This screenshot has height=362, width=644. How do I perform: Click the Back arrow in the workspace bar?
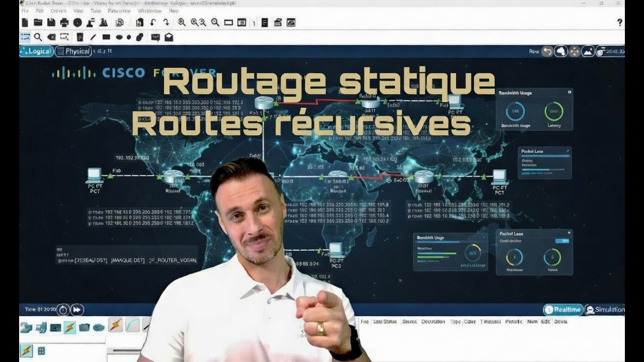click(547, 51)
